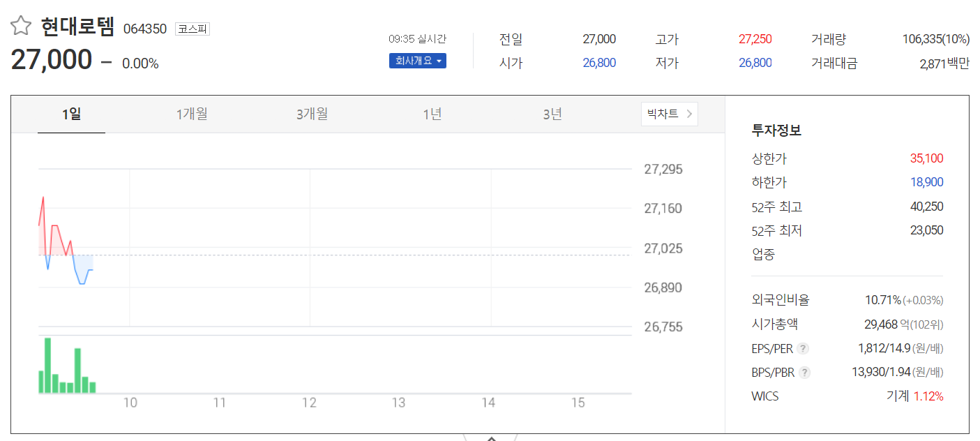Click the 52주 최저 value 23,050
The height and width of the screenshot is (441, 980).
coord(926,230)
